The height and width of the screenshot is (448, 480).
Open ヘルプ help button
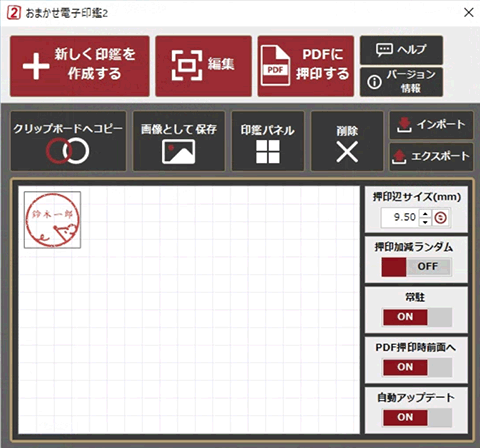(x=401, y=50)
